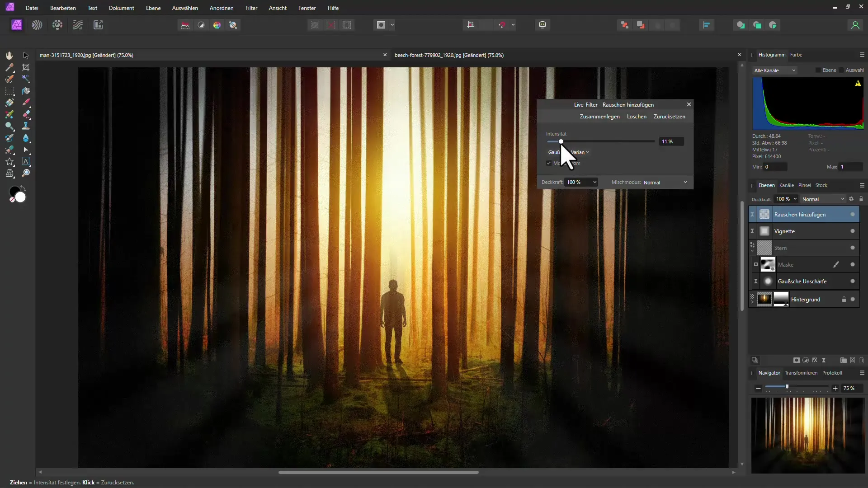Open the Ebenen tab in panel

coord(767,185)
